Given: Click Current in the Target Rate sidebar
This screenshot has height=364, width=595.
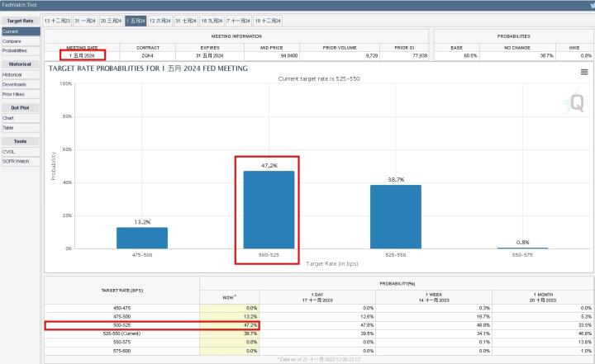Looking at the screenshot, I should tap(21, 31).
